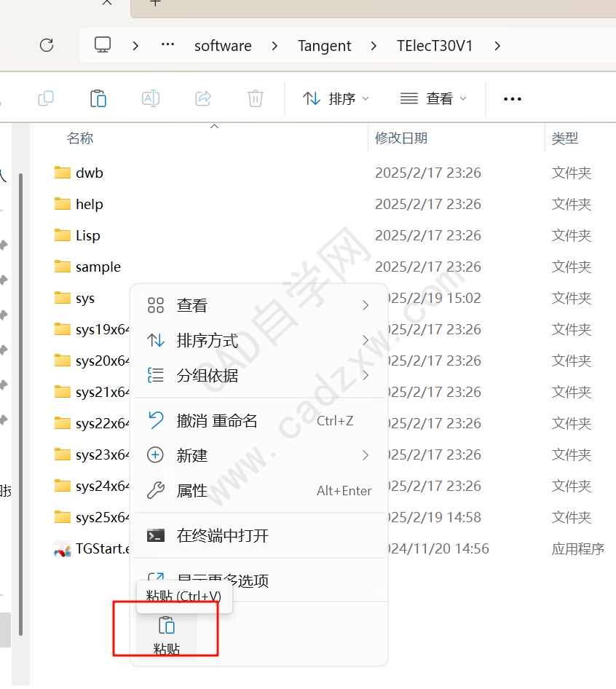Select the sys folder name
616x689 pixels.
pyautogui.click(x=85, y=299)
